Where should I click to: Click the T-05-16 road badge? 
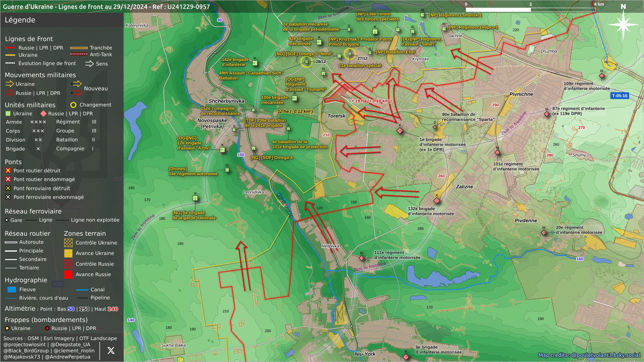click(619, 96)
